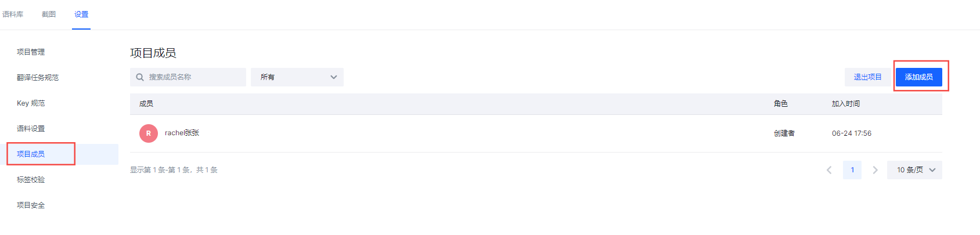The image size is (980, 235).
Task: Open Key 规范 in the sidebar
Action: (31, 103)
